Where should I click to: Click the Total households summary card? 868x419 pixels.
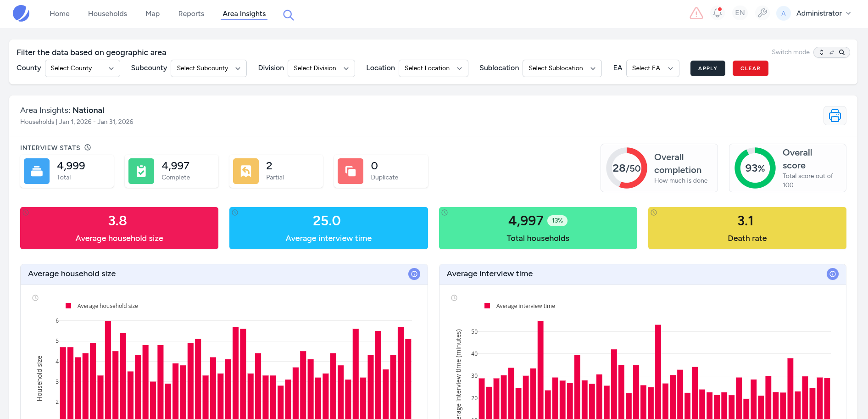coord(538,228)
